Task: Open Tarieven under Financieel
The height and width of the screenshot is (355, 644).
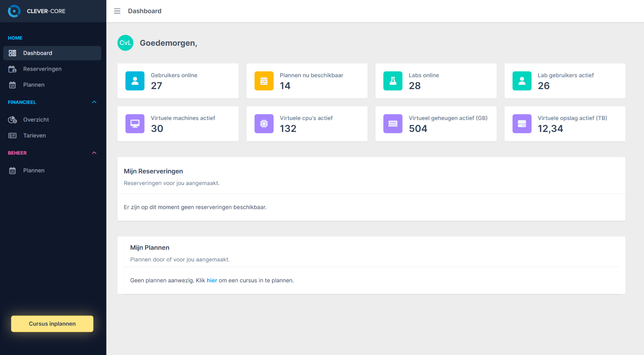Action: [52, 135]
